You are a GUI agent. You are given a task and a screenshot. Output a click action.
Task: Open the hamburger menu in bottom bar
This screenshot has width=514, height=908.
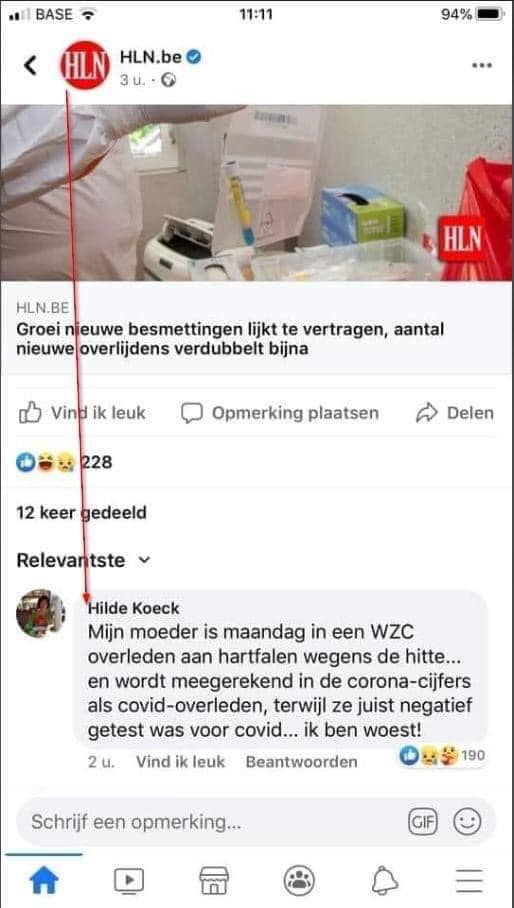point(469,881)
